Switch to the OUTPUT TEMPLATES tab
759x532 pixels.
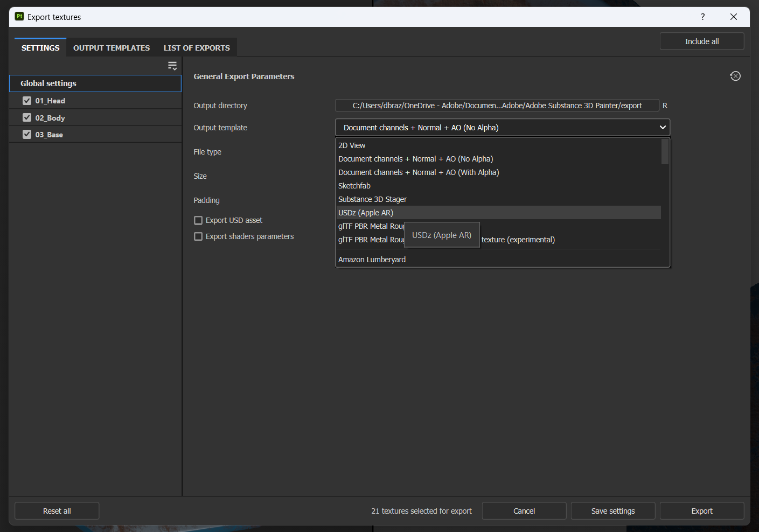pos(111,47)
